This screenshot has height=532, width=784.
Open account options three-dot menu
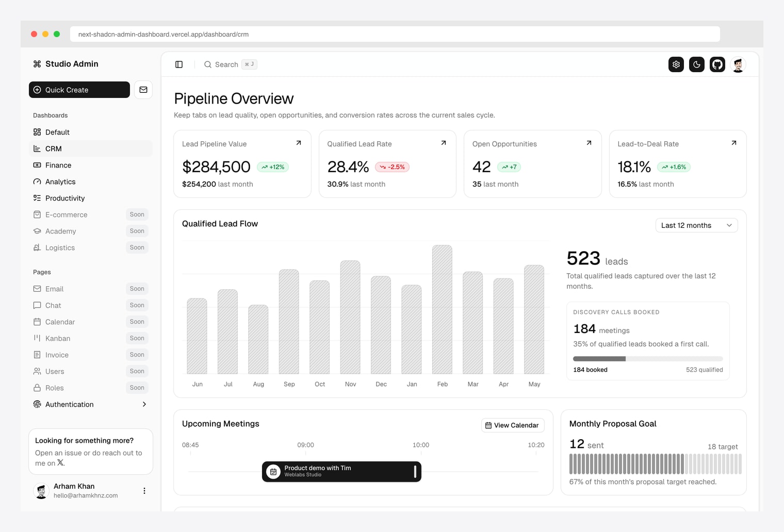pos(144,491)
